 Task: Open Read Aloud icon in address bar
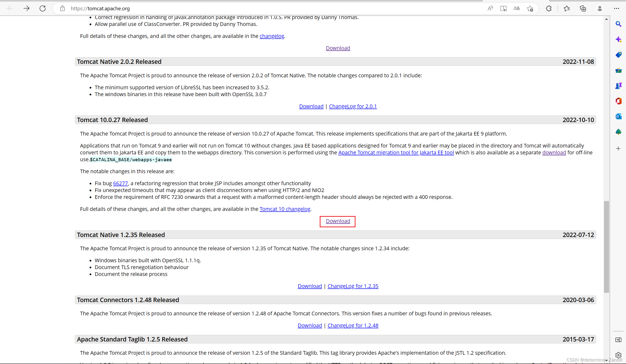(x=490, y=9)
